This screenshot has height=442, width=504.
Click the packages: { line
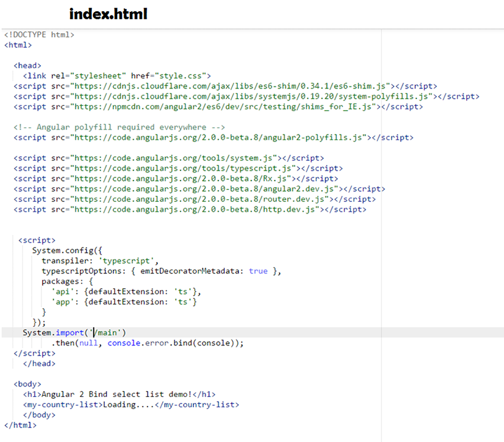click(x=67, y=281)
